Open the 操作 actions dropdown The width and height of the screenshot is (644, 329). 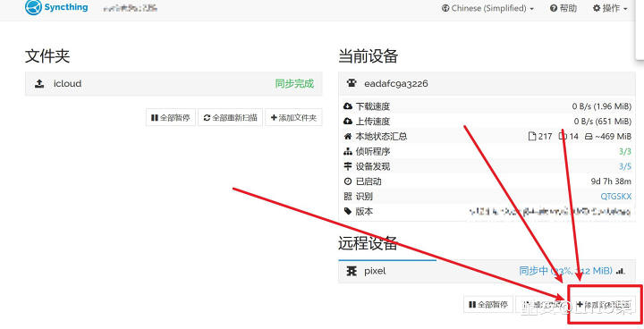click(x=610, y=8)
